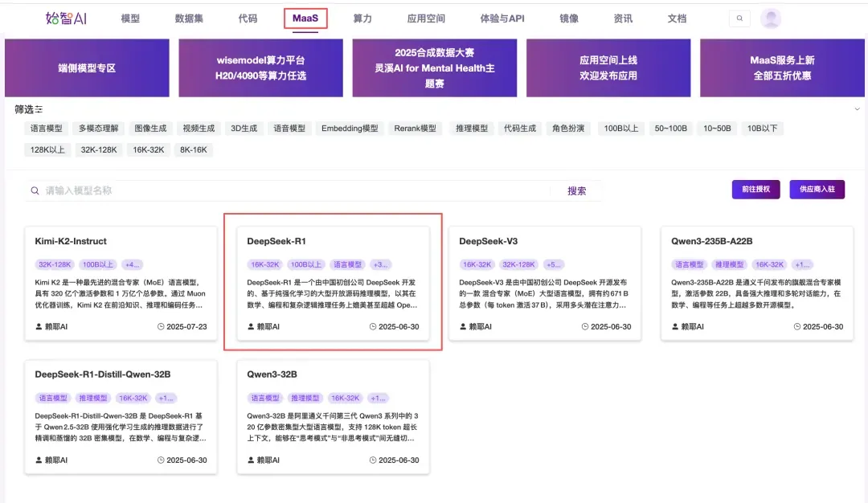
Task: Filter by 角色扮演 tag
Action: pyautogui.click(x=568, y=129)
